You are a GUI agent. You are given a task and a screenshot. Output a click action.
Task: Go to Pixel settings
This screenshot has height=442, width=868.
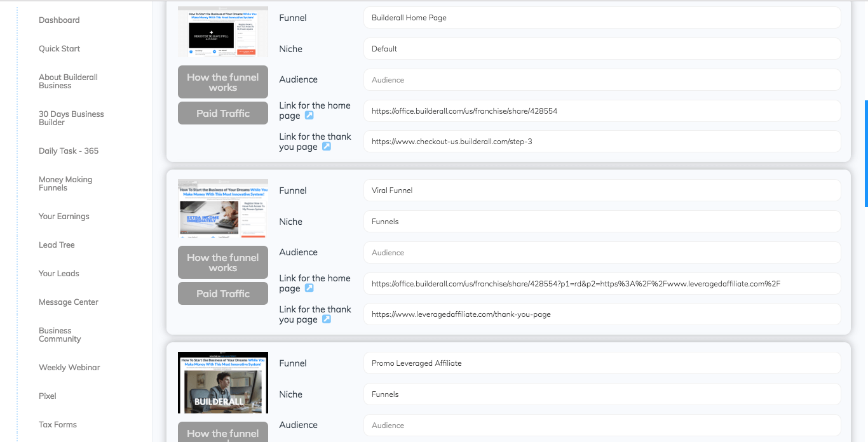(x=48, y=396)
